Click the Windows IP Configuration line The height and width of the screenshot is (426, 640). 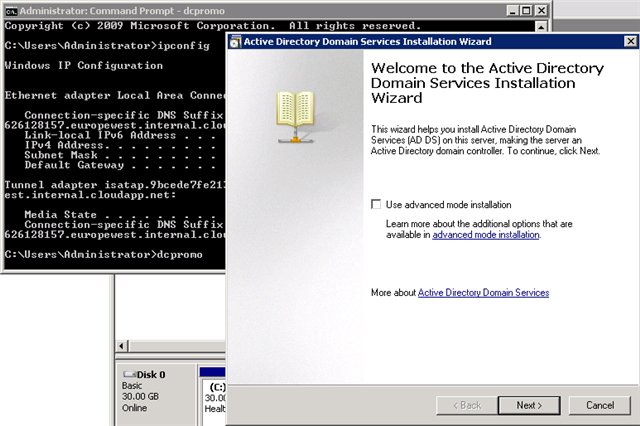(x=84, y=65)
